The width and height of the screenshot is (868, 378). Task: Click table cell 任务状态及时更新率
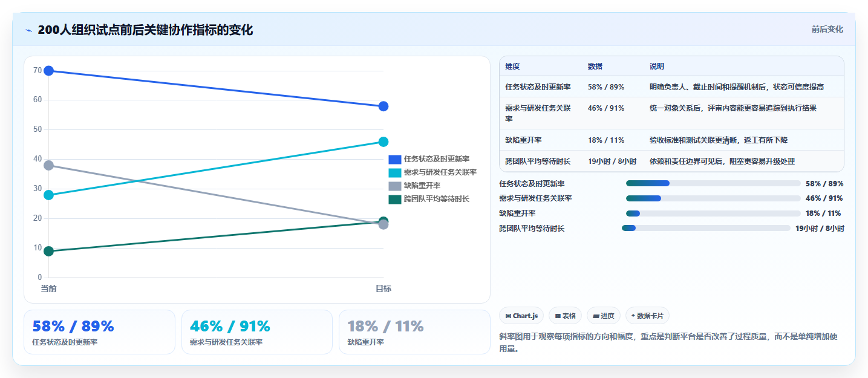pyautogui.click(x=538, y=87)
